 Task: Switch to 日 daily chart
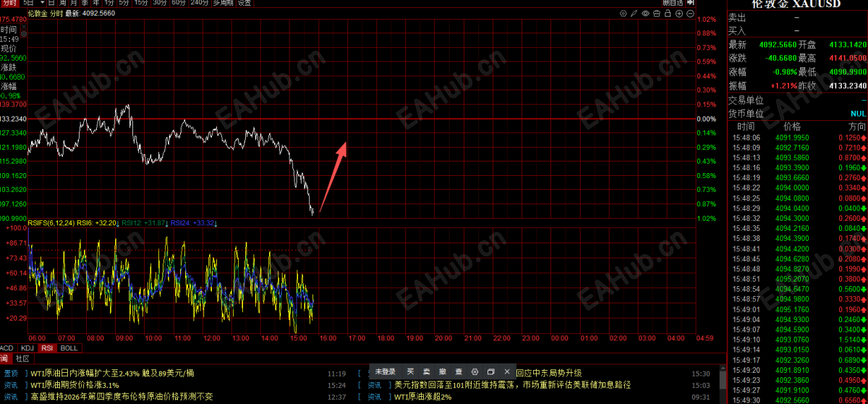pos(51,3)
